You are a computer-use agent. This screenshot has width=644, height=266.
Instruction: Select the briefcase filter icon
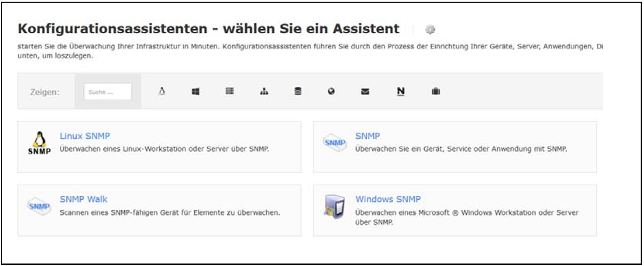coord(436,92)
